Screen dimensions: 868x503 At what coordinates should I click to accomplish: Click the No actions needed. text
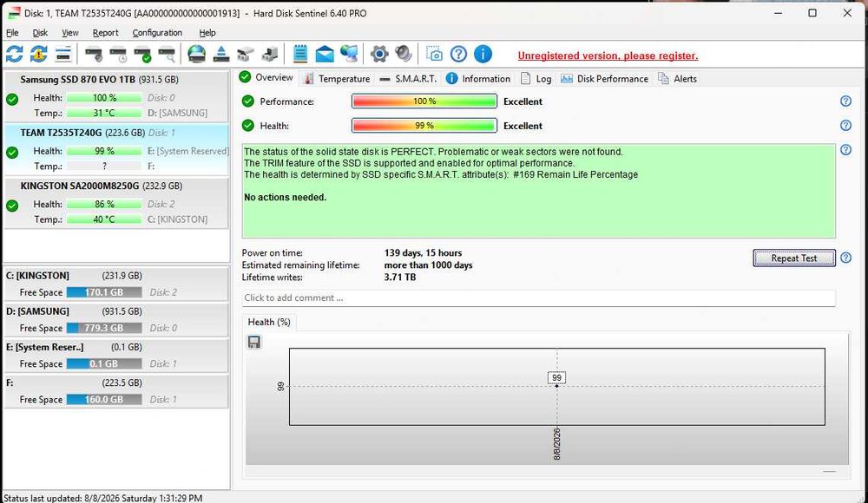[285, 197]
